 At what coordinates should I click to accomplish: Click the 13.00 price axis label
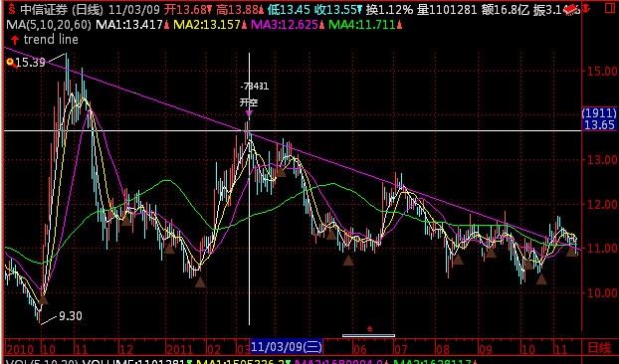(x=602, y=160)
